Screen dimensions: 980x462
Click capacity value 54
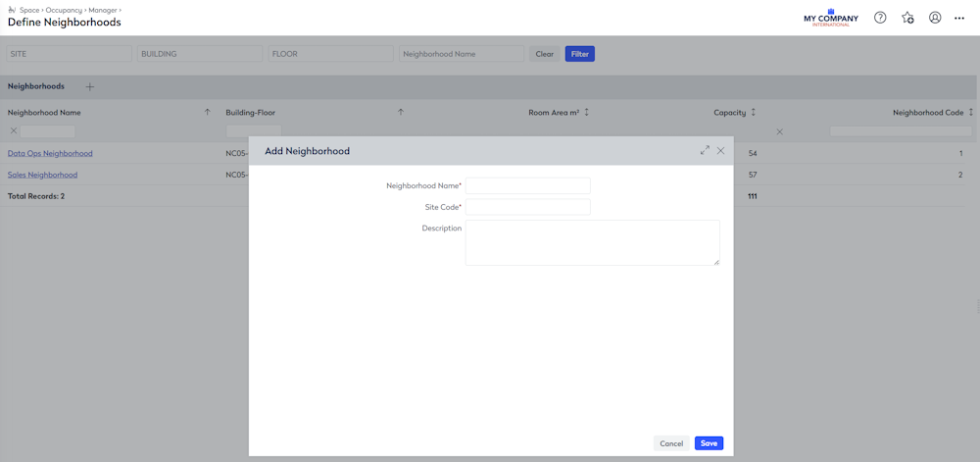753,153
